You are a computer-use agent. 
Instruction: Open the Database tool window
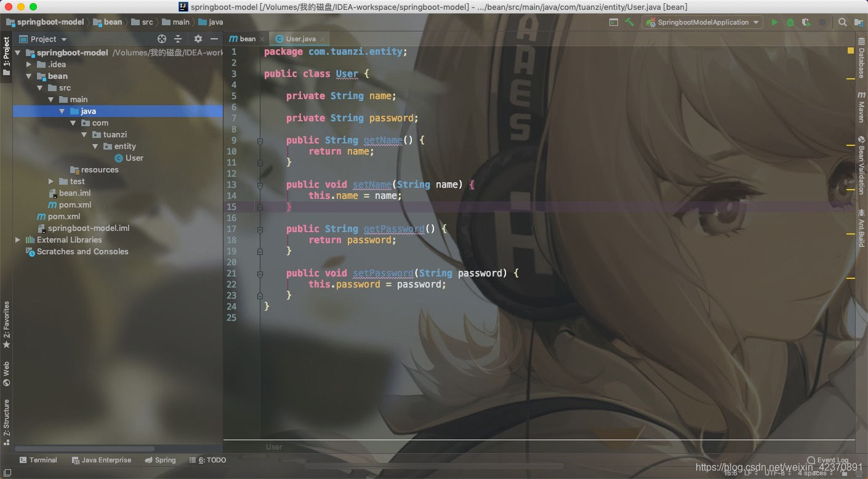[861, 60]
